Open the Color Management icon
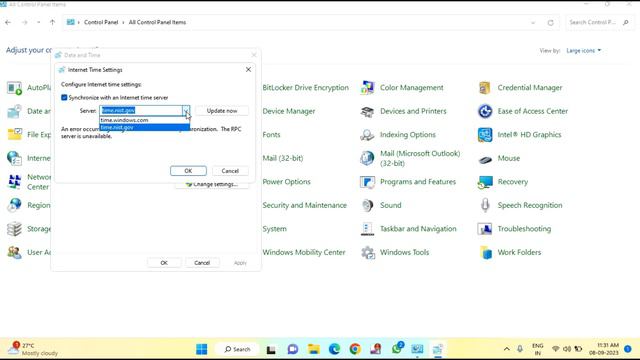The height and width of the screenshot is (360, 640). point(367,88)
